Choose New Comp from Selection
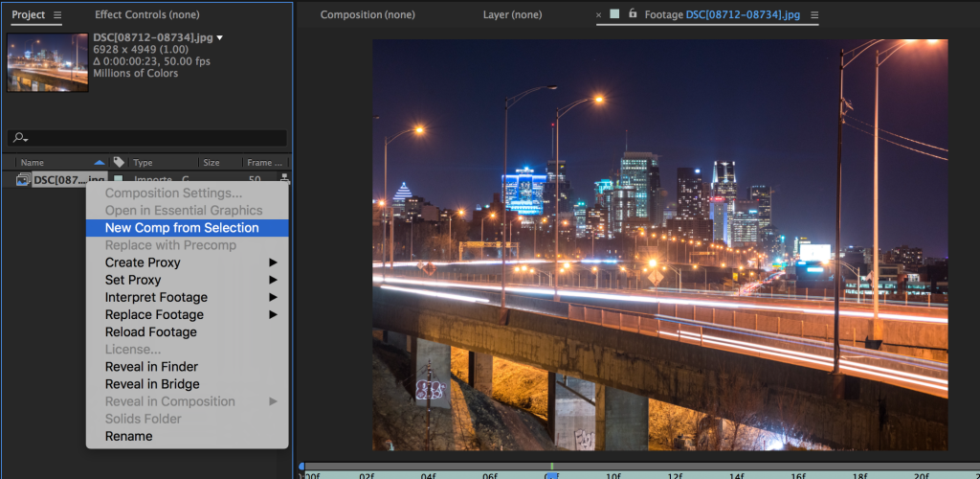 click(187, 228)
